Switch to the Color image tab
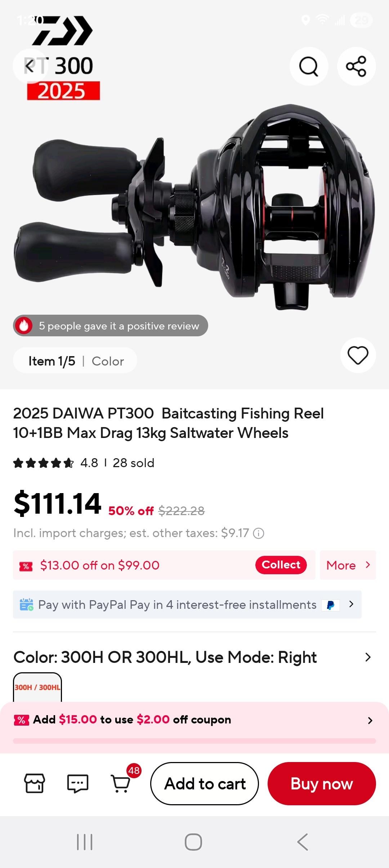The width and height of the screenshot is (389, 868). pos(108,361)
